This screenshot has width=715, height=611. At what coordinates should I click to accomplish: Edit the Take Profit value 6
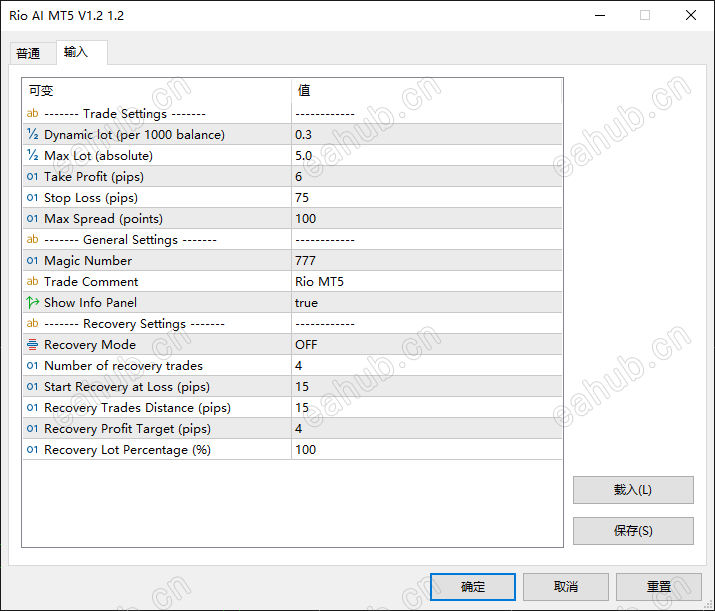[x=426, y=176]
